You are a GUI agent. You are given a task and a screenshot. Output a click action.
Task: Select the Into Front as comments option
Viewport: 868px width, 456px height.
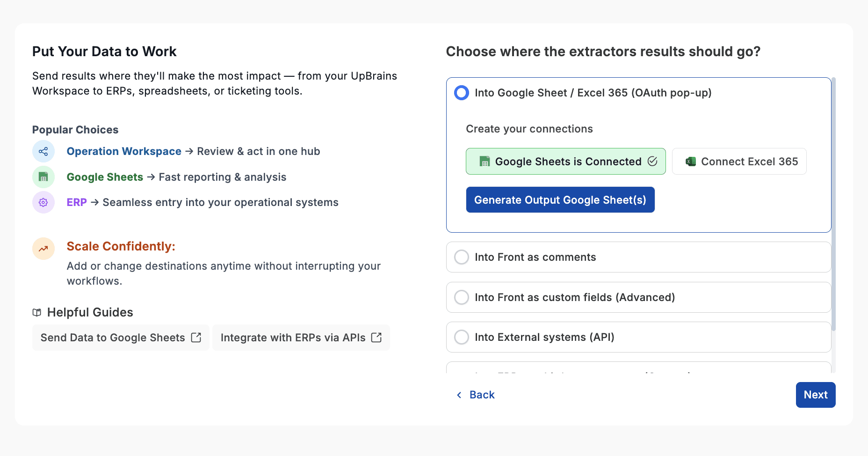point(462,257)
